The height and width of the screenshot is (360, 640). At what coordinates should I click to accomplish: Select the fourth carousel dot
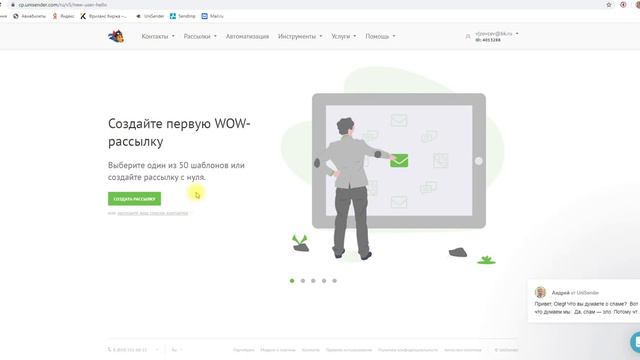click(324, 281)
